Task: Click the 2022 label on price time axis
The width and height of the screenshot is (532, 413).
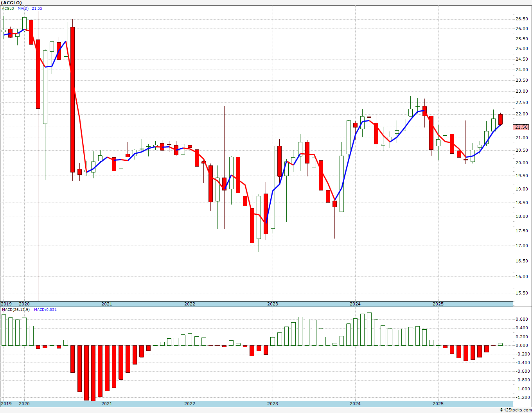Action: (x=190, y=304)
